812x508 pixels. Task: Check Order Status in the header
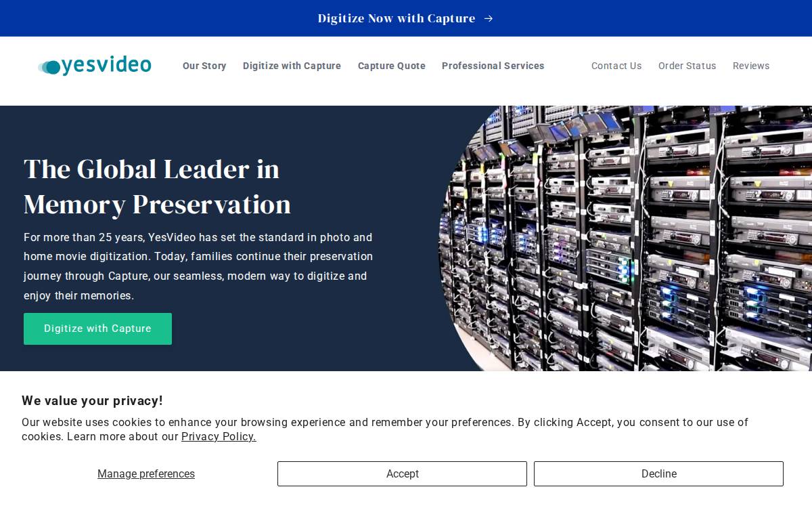687,66
